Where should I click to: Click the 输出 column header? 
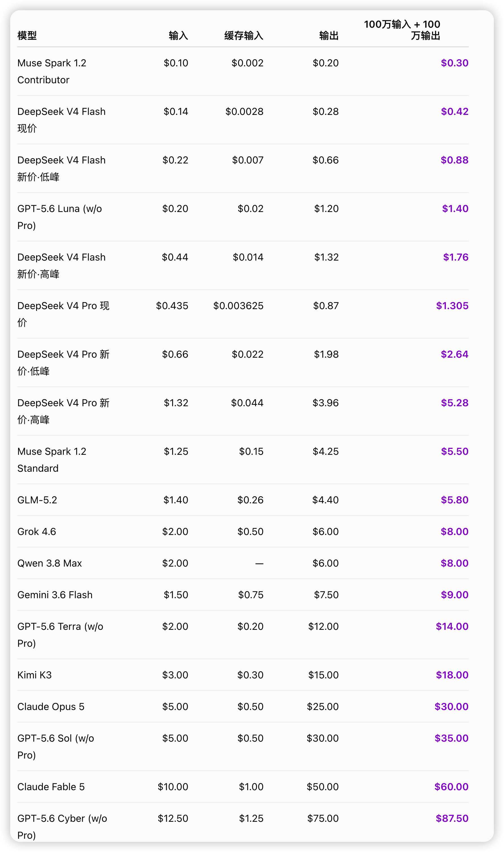329,35
